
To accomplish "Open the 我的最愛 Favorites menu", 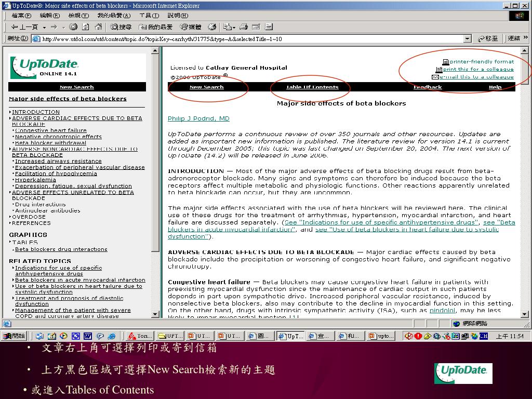I will point(114,16).
